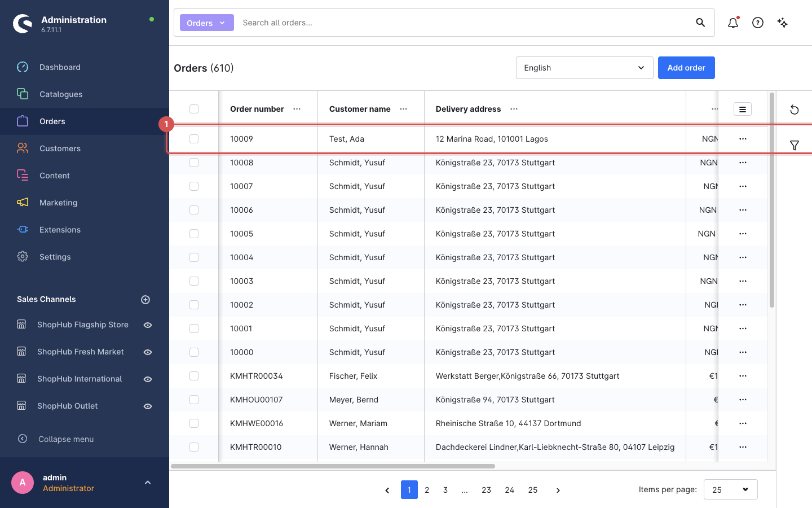
Task: Click the Shopware logo
Action: pos(23,24)
